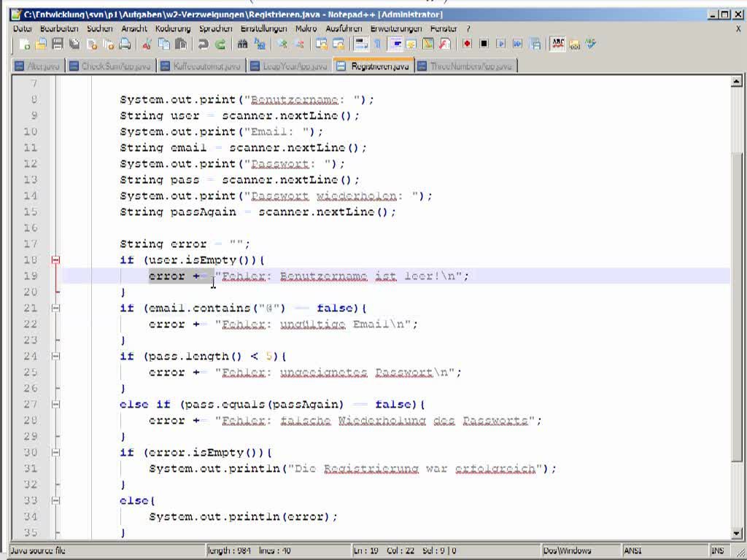Screen dimensions: 747x560
Task: Open the Ansicht menu
Action: (134, 28)
